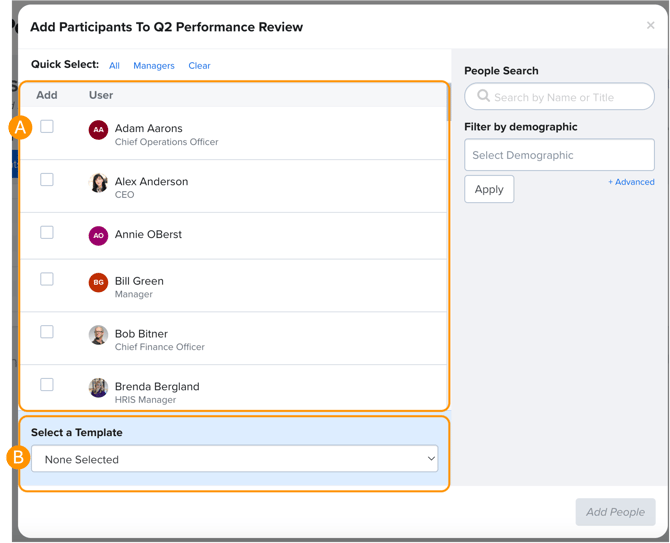Quick select Managers only
The width and height of the screenshot is (670, 543).
(154, 66)
